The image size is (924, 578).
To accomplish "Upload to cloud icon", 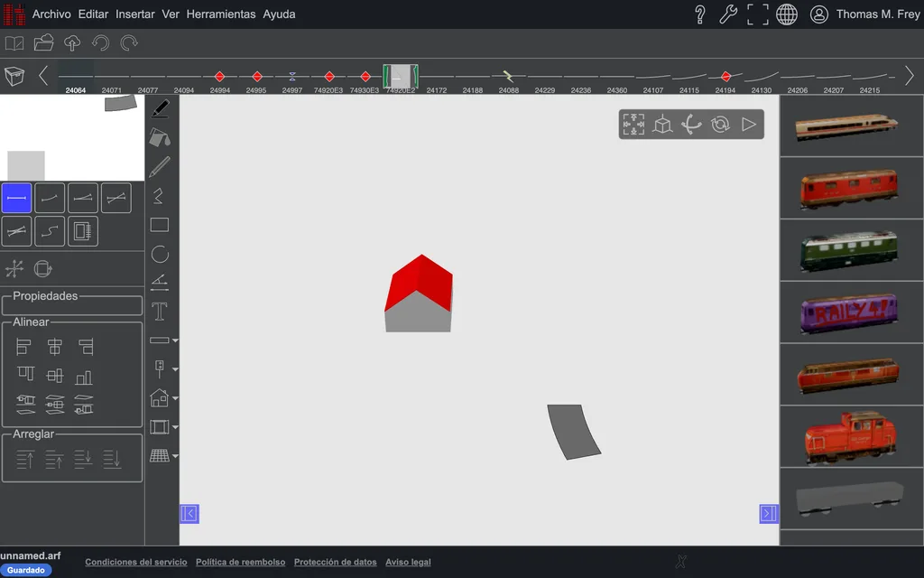I will coord(72,43).
